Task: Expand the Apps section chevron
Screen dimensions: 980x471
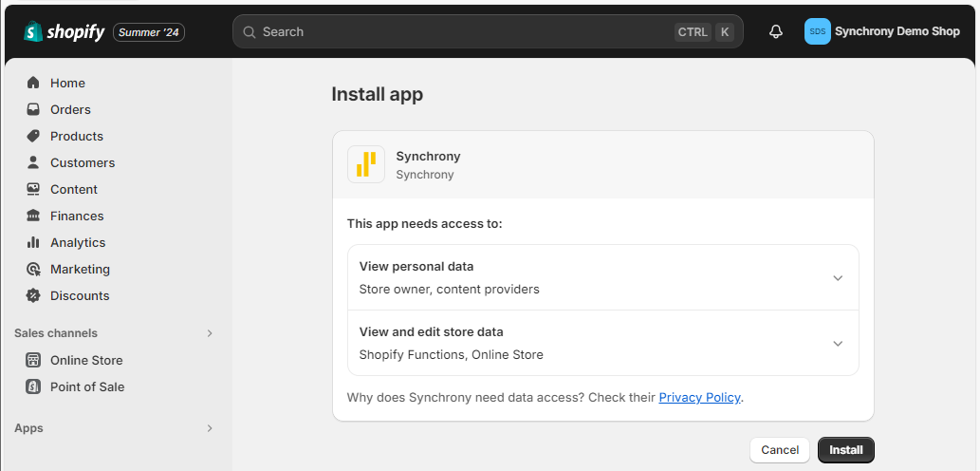Action: point(210,428)
